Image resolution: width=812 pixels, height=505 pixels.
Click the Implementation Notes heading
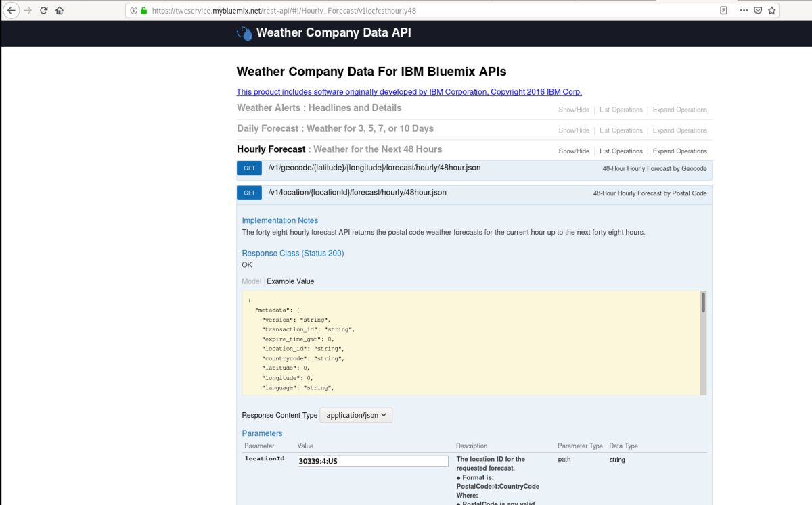(279, 220)
